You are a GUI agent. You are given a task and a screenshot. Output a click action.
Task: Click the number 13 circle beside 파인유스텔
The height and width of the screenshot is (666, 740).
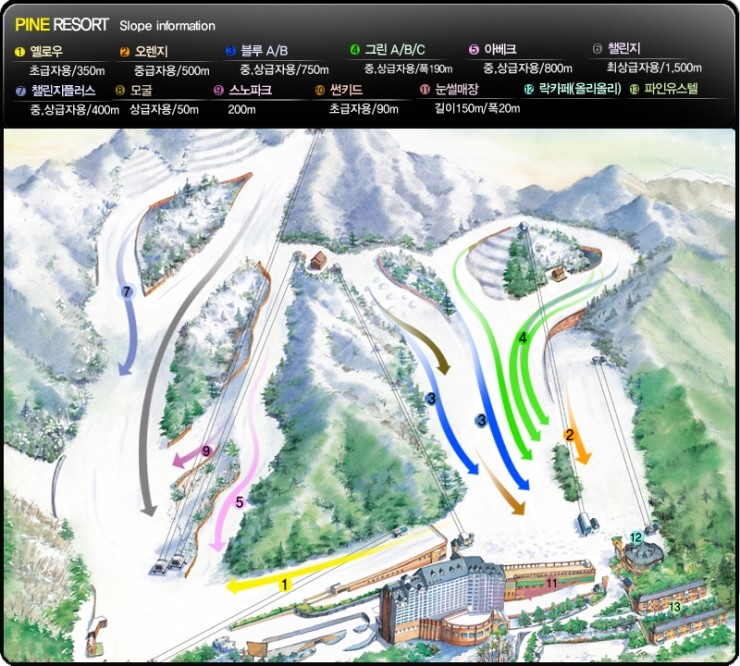(x=634, y=89)
